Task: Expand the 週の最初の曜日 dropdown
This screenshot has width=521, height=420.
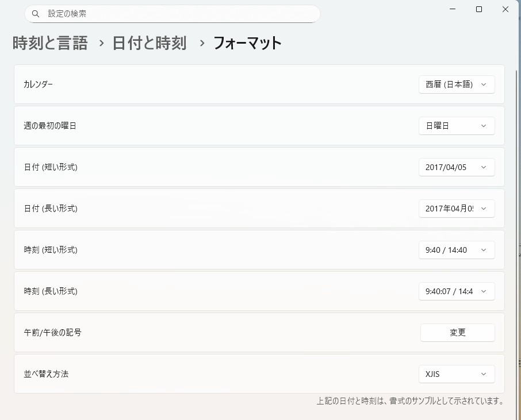Action: coord(457,126)
